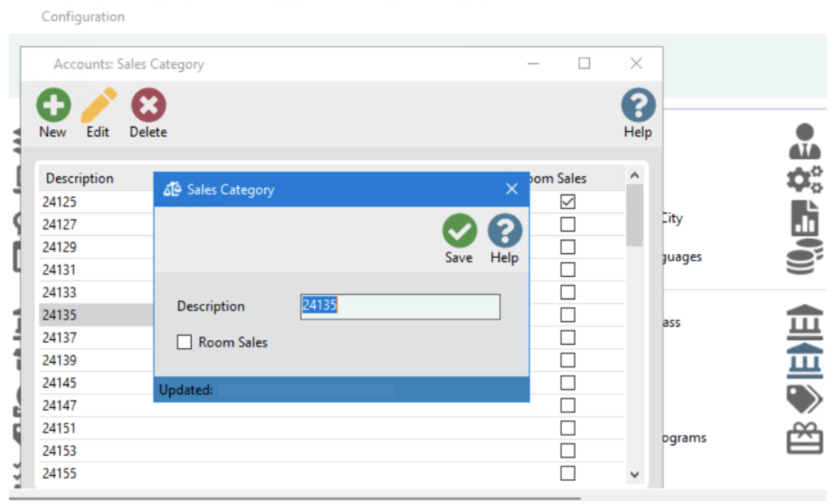Create a new sales category

52,106
